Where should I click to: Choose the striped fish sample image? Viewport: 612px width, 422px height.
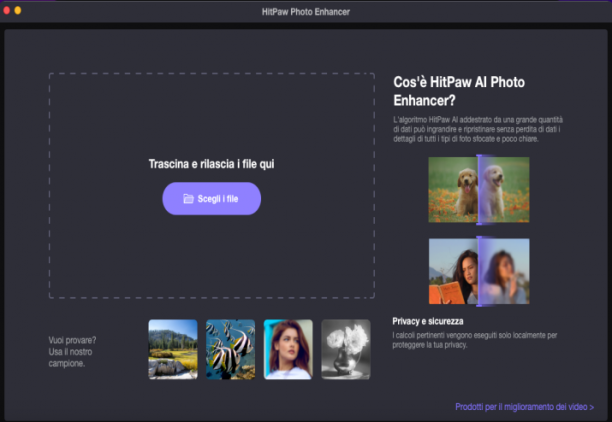[231, 349]
